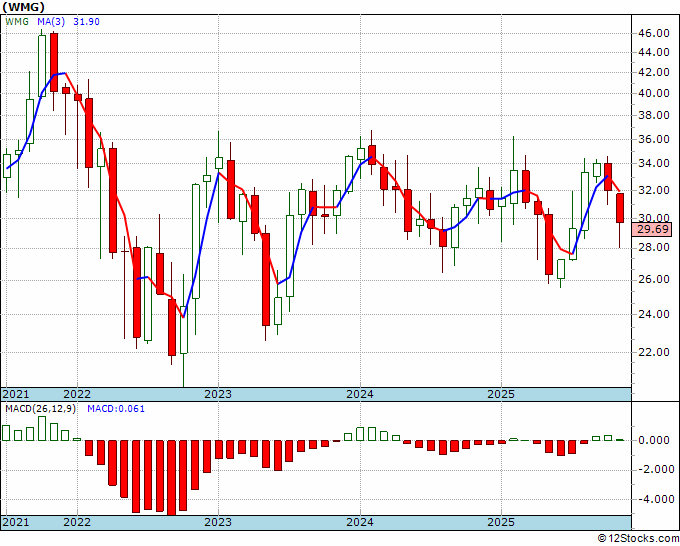Click the (WMG) chart title
Image resolution: width=680 pixels, height=546 pixels.
pyautogui.click(x=23, y=7)
